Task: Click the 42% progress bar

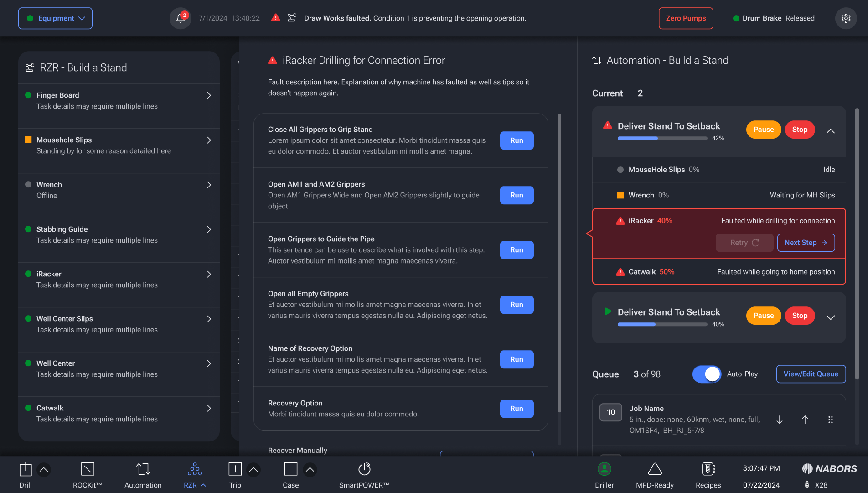Action: (x=662, y=138)
